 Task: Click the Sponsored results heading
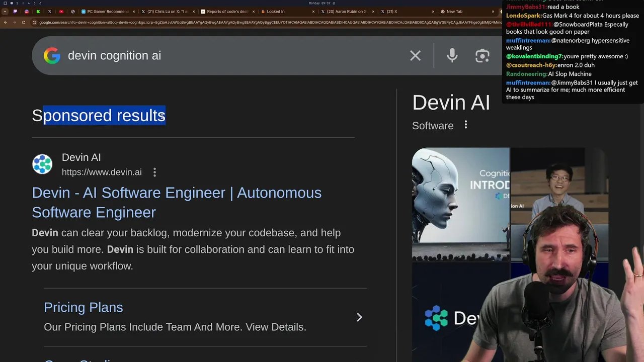99,115
